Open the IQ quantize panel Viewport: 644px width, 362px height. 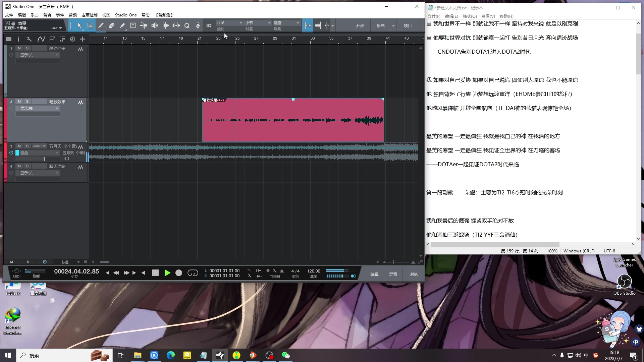(x=209, y=25)
